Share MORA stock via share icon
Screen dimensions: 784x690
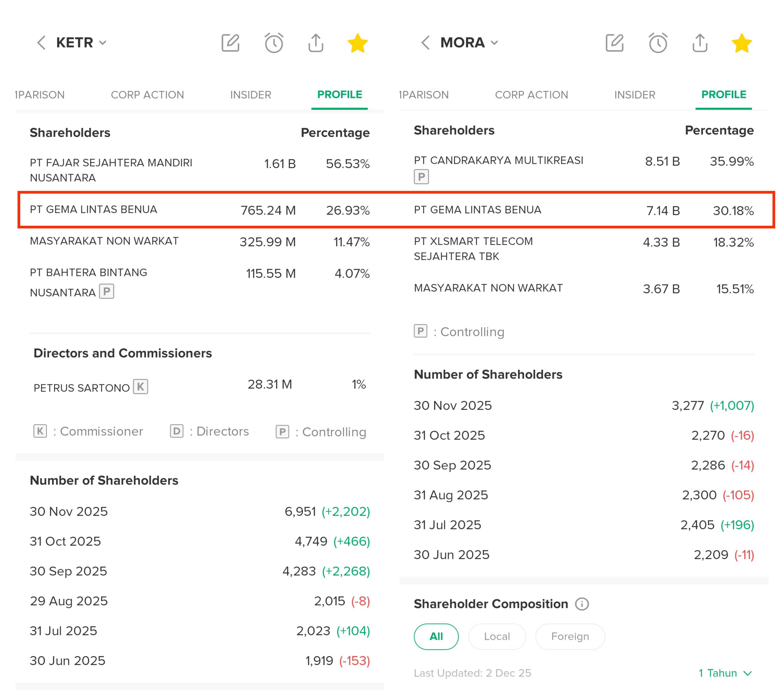pos(700,42)
